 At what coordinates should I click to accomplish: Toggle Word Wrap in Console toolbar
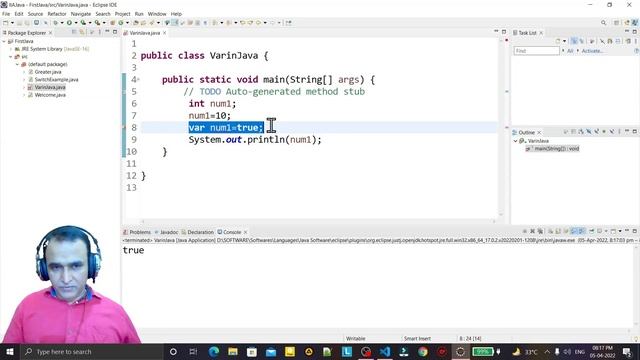click(566, 231)
